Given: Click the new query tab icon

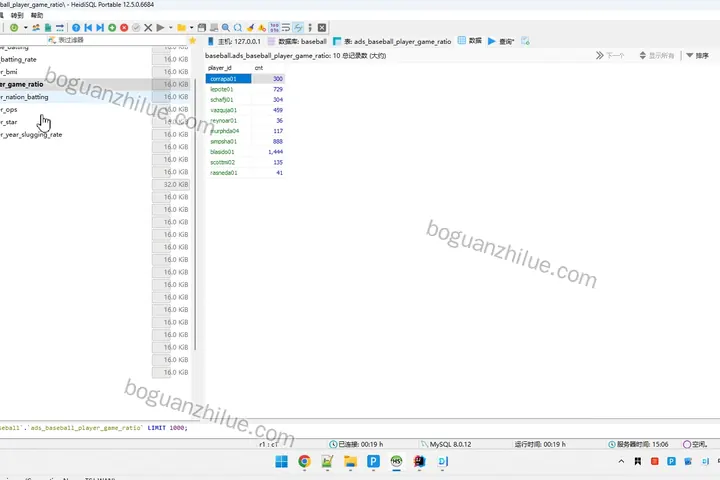Looking at the screenshot, I should pyautogui.click(x=525, y=41).
